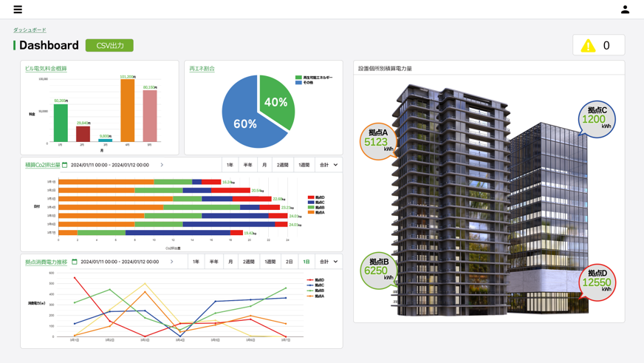Click the yellow warning alert icon

tap(588, 46)
